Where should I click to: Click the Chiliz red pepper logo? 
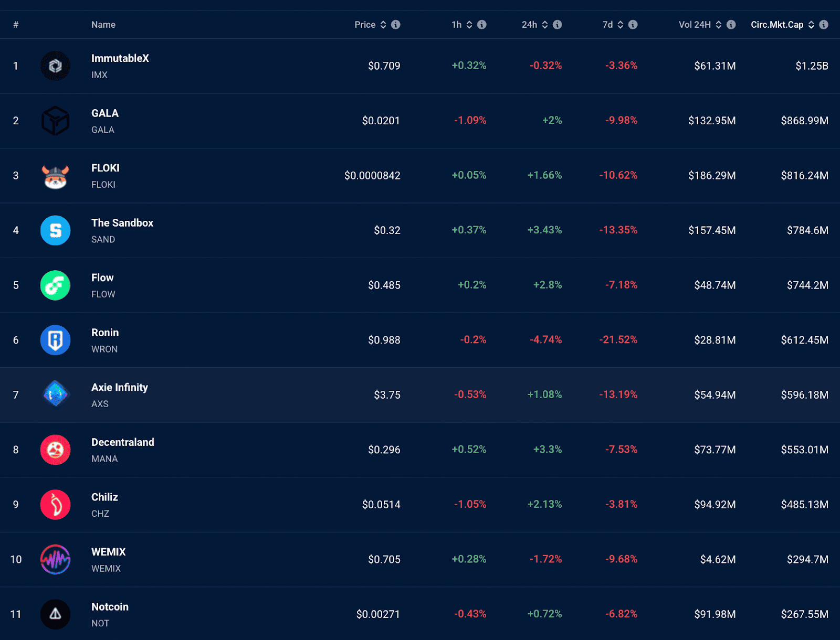(x=55, y=505)
